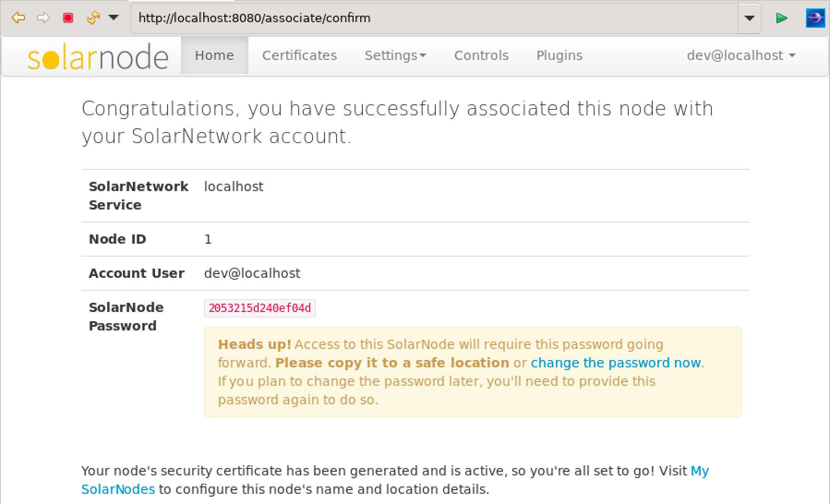Viewport: 830px width, 504px height.
Task: Click the solarnode logo
Action: (x=98, y=55)
